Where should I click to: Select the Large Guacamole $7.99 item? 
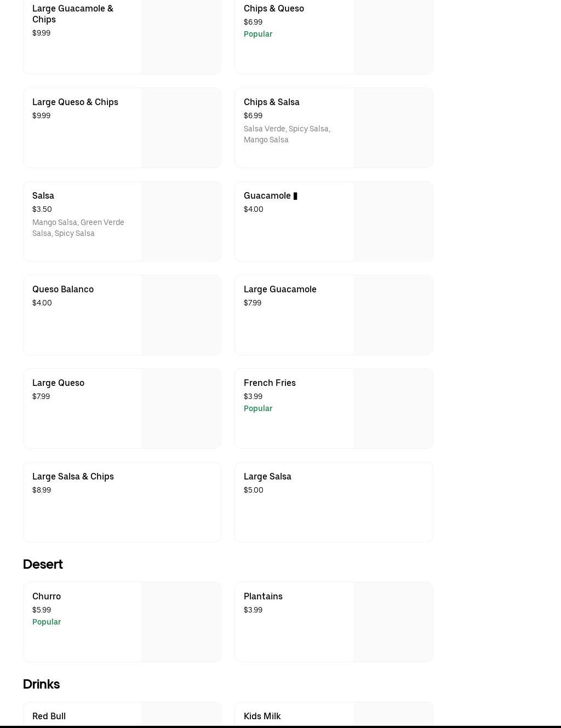[334, 315]
